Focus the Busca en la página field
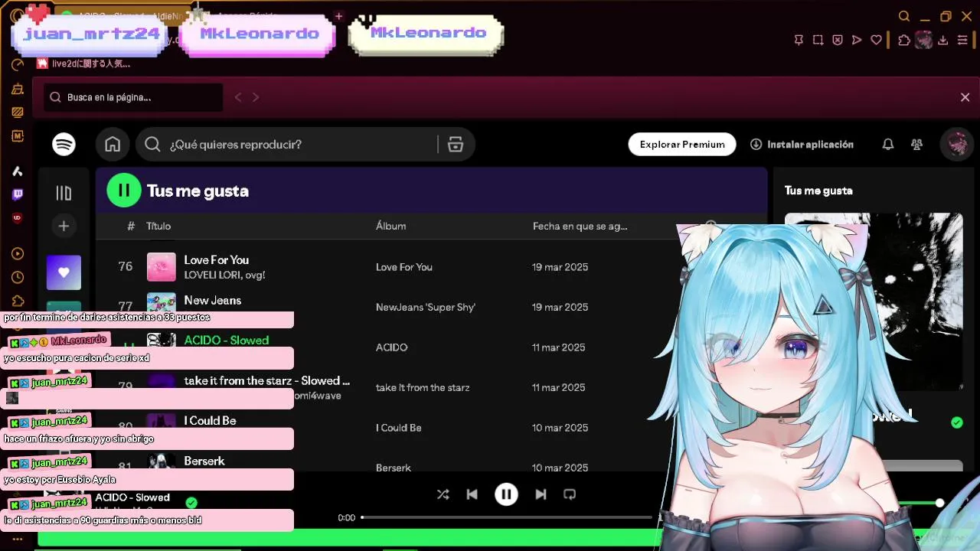The width and height of the screenshot is (980, 551). coord(132,97)
